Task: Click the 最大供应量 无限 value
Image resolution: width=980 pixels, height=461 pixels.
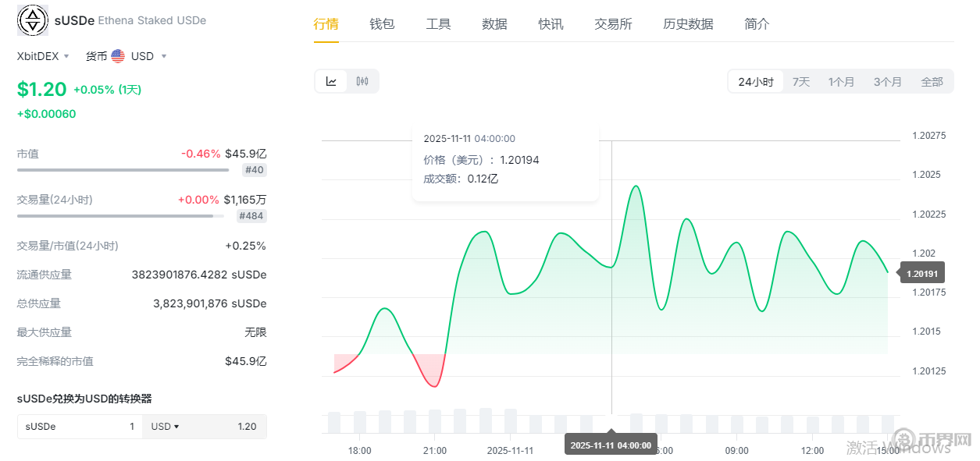Action: tap(255, 332)
